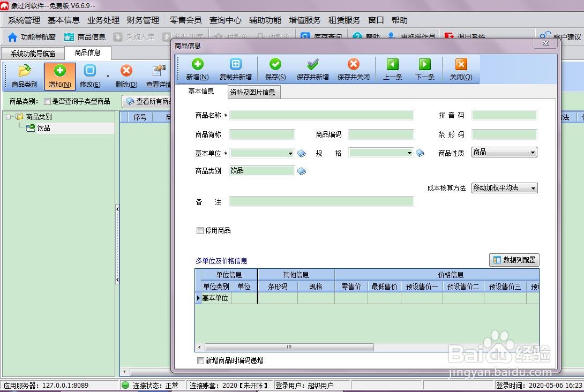Select 饮品 in category tree
The height and width of the screenshot is (392, 584).
[x=43, y=128]
